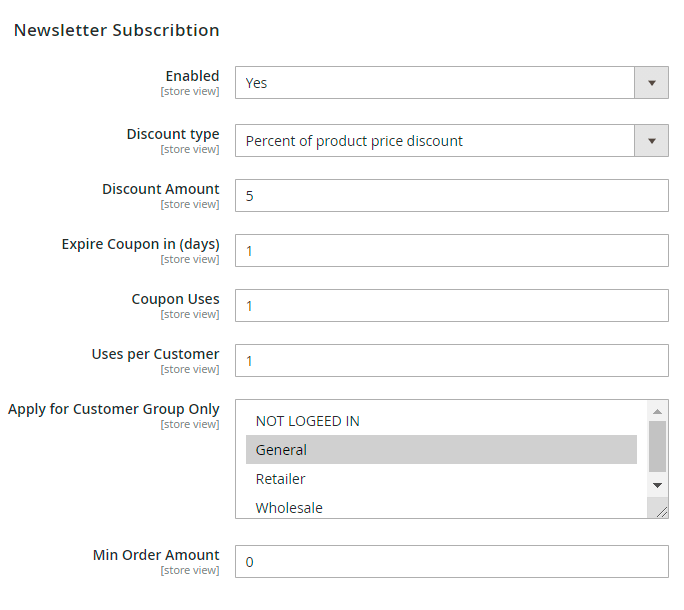Click the Discount type select field
The height and width of the screenshot is (610, 684).
coord(435,141)
